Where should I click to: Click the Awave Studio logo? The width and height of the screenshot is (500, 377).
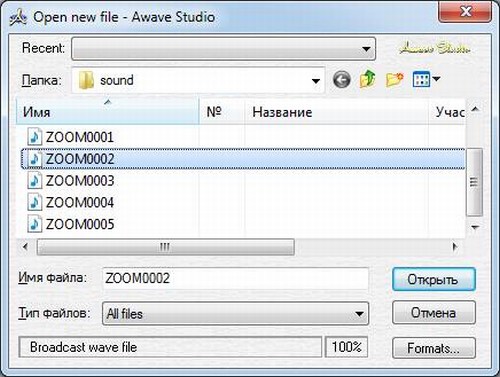(435, 48)
